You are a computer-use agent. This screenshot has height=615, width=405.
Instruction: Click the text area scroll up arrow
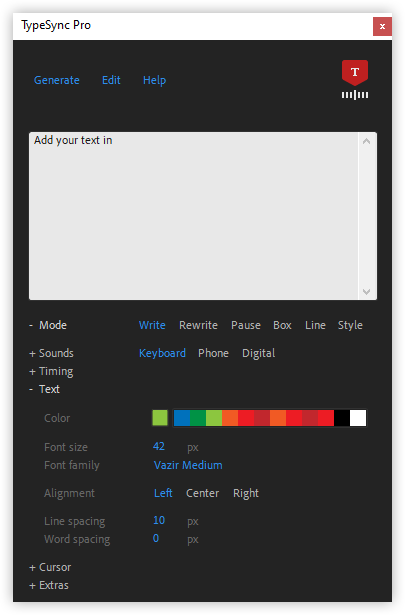367,141
